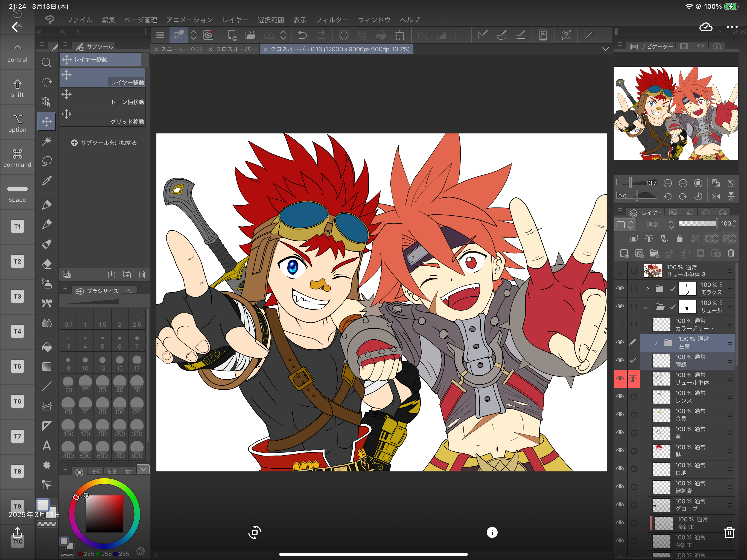Open the フィルター menu
Screen dimensions: 747x560
point(332,20)
